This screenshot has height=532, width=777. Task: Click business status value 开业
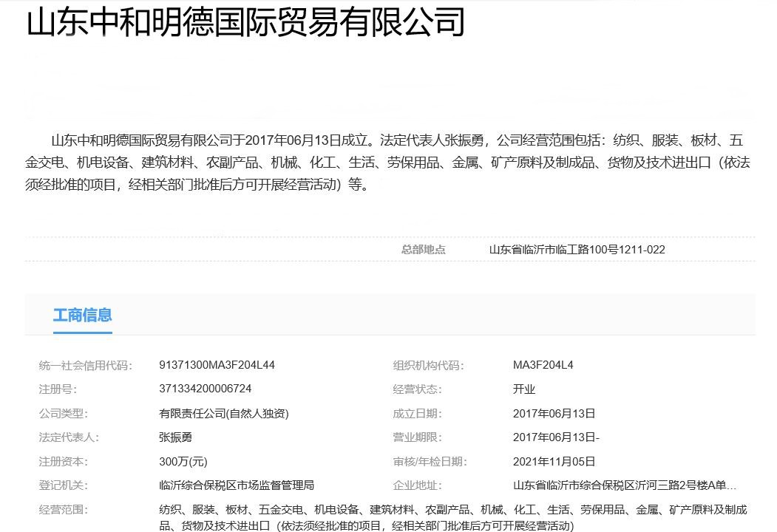(523, 389)
